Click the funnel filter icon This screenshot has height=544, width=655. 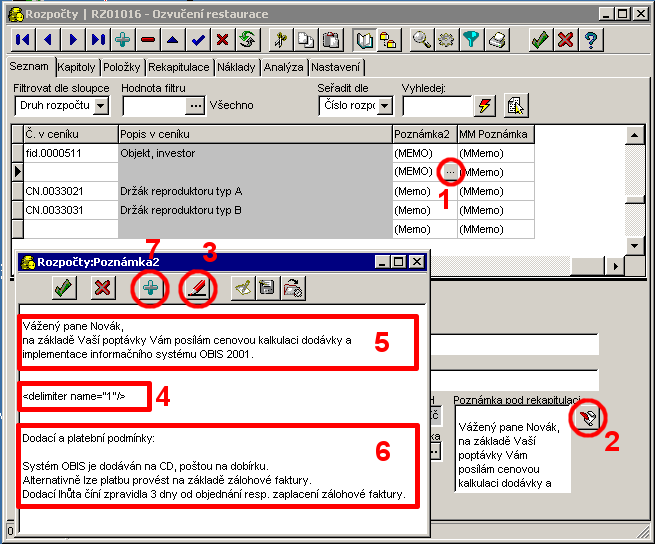tap(472, 40)
